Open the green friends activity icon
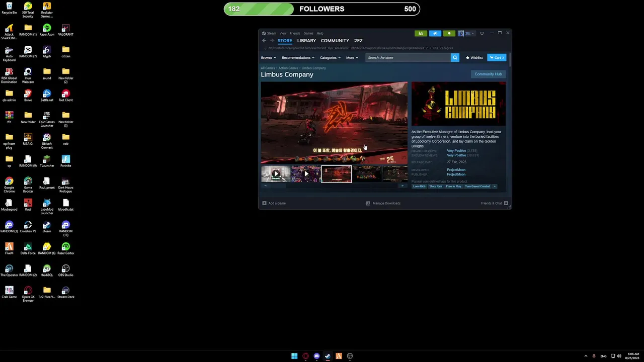 click(421, 33)
